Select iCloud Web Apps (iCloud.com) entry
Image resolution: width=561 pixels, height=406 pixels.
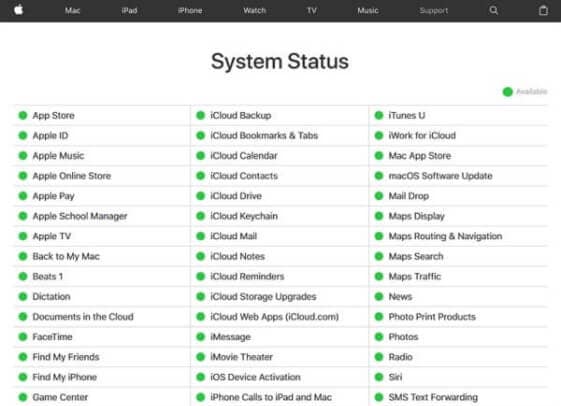[274, 317]
